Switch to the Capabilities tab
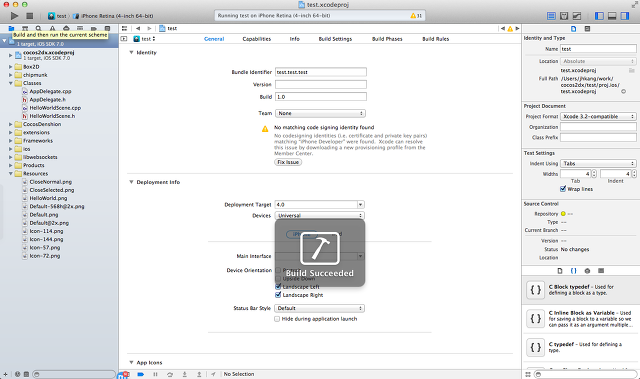Screen dimensions: 640x379 257,39
